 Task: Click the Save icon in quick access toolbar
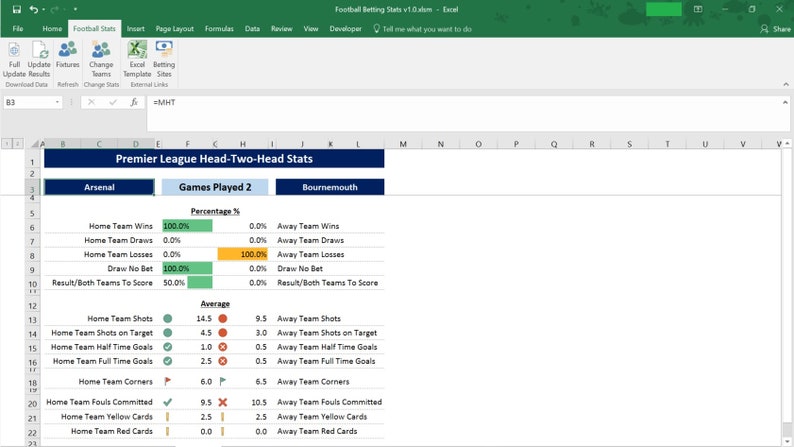coord(17,9)
